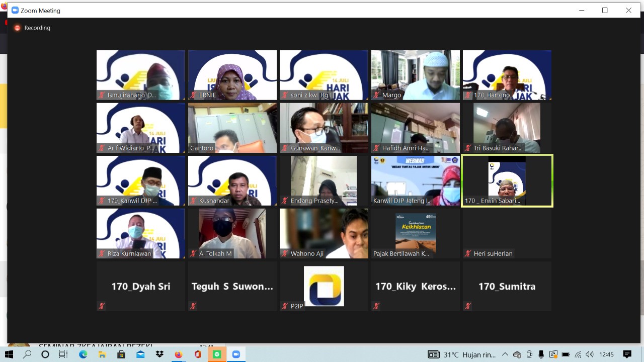Screen dimensions: 644x362
Task: Show hidden system tray icons
Action: pos(505,354)
